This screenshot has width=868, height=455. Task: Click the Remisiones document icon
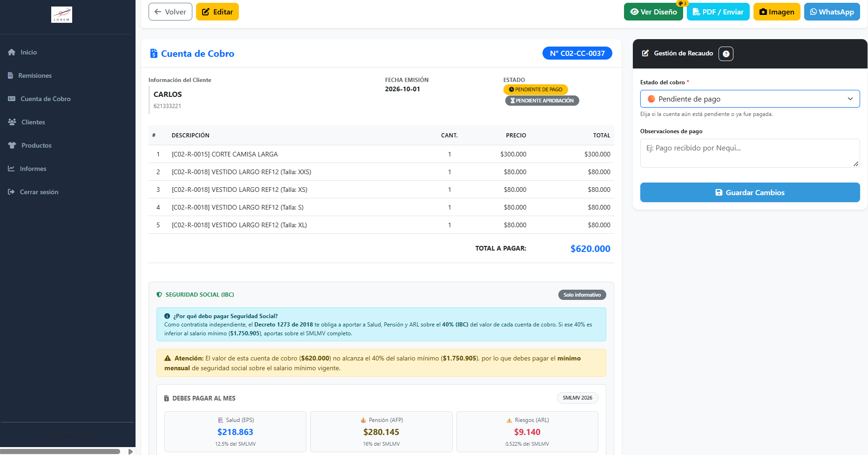tap(10, 75)
